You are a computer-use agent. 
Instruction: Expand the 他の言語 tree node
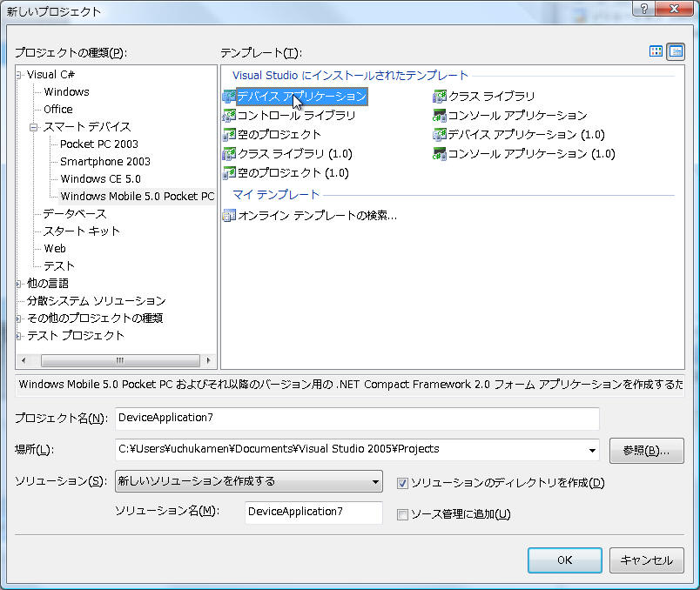pyautogui.click(x=19, y=284)
